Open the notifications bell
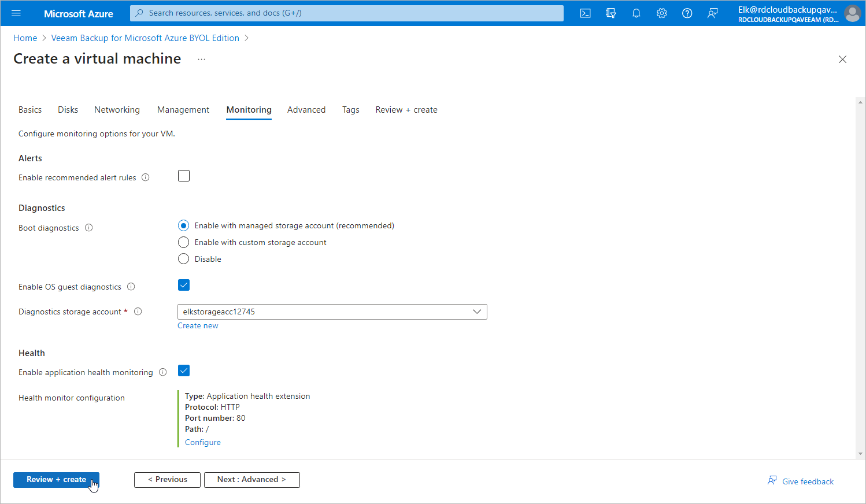This screenshot has width=866, height=504. (636, 13)
